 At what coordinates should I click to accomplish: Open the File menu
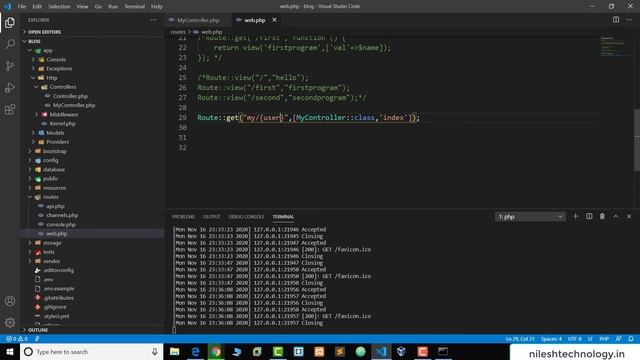(x=22, y=7)
